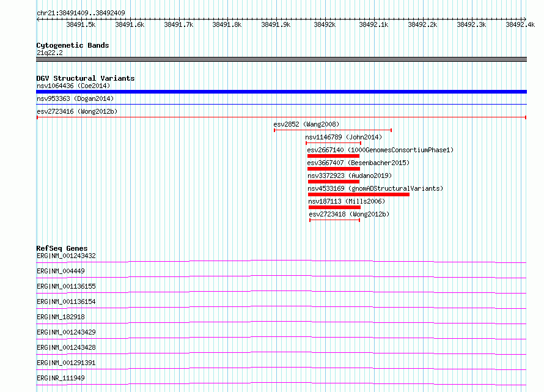
Task: Select the red esv2723418 variant span line
Action: [334, 220]
